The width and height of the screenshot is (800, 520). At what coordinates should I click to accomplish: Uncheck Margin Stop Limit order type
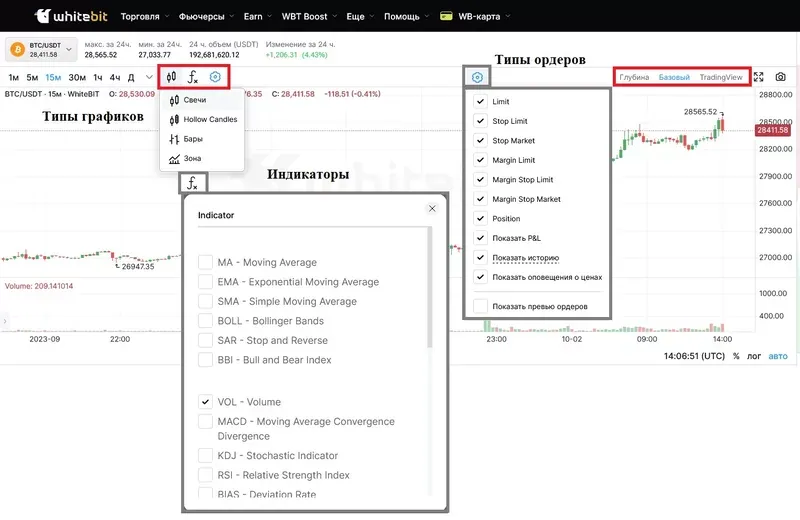480,179
